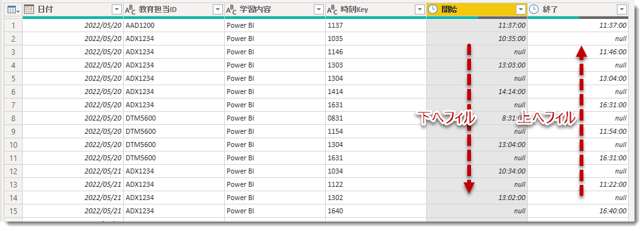Screen dimensions: 644x231
Task: Click 時刻Key cell 1414
Action: click(x=376, y=92)
